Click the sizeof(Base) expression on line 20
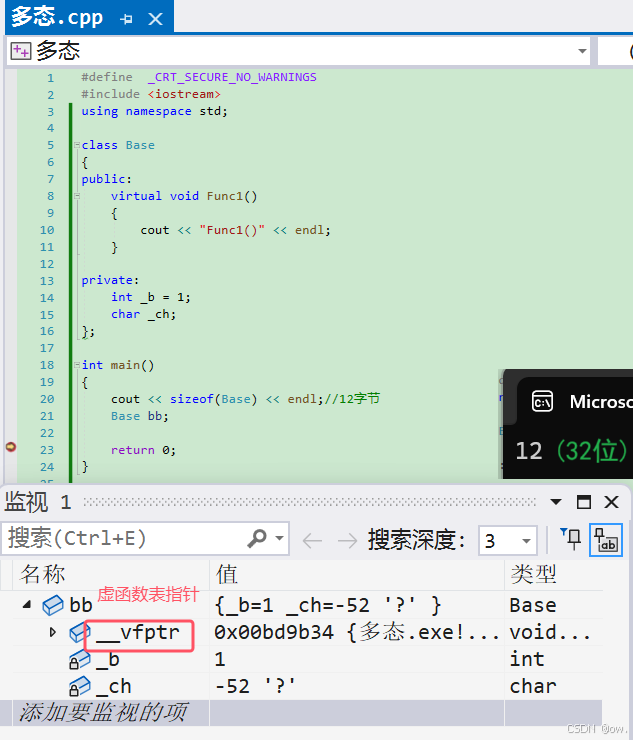The width and height of the screenshot is (633, 740). (x=213, y=399)
